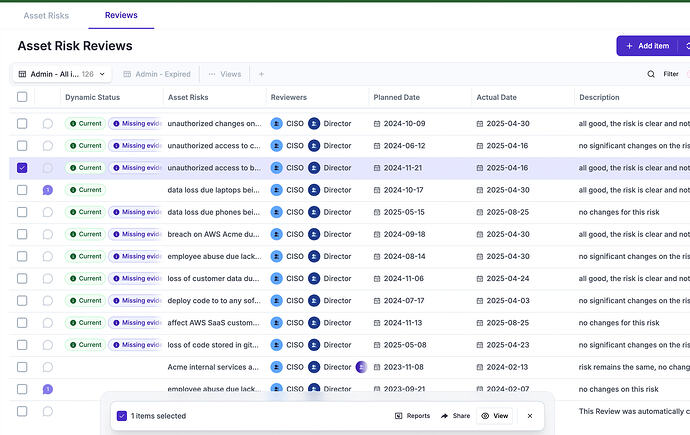Click the search magnifier icon
690x435 pixels.
click(651, 74)
